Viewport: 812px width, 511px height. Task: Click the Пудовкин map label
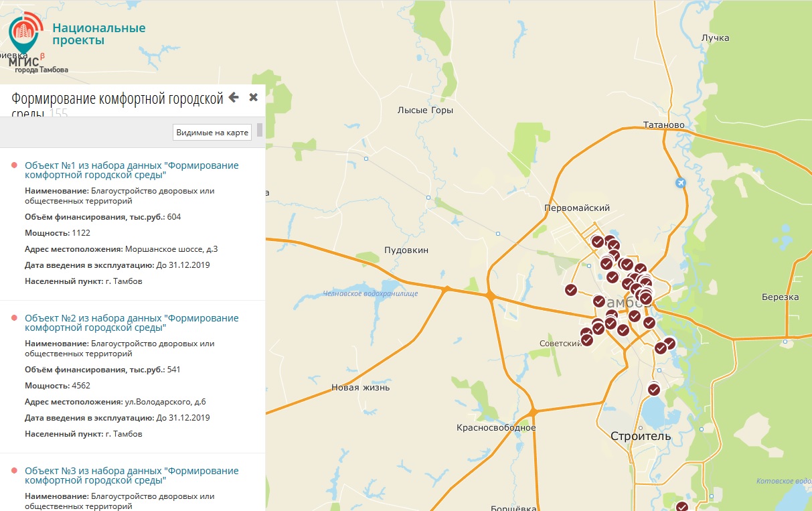[x=406, y=250]
